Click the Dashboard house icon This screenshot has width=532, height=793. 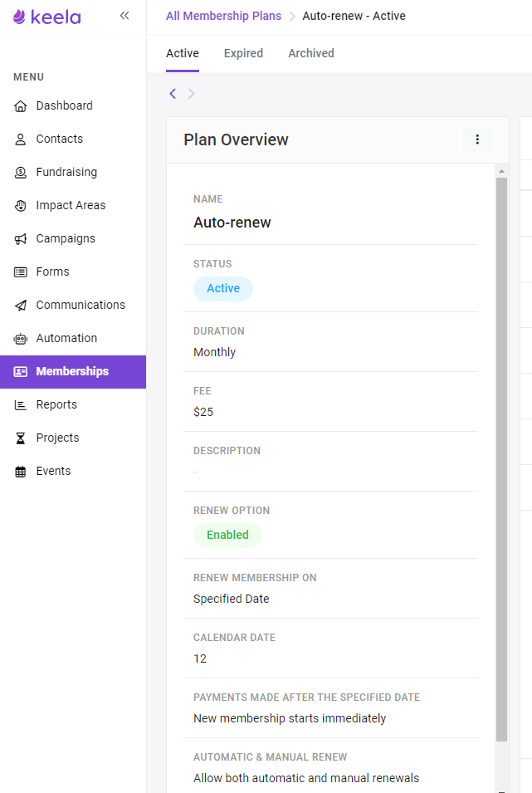(20, 105)
